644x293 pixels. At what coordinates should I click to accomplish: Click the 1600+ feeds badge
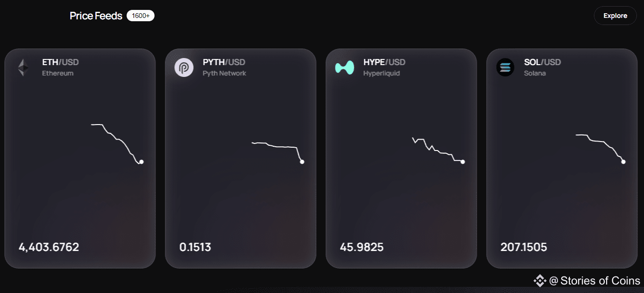(140, 16)
